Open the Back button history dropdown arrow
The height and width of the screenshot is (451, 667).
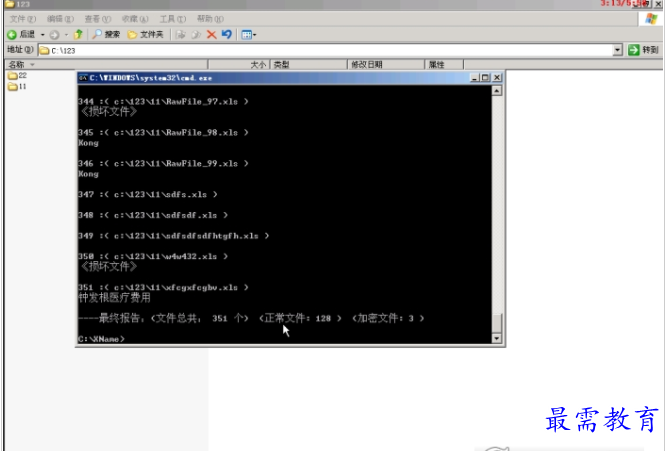tap(43, 34)
